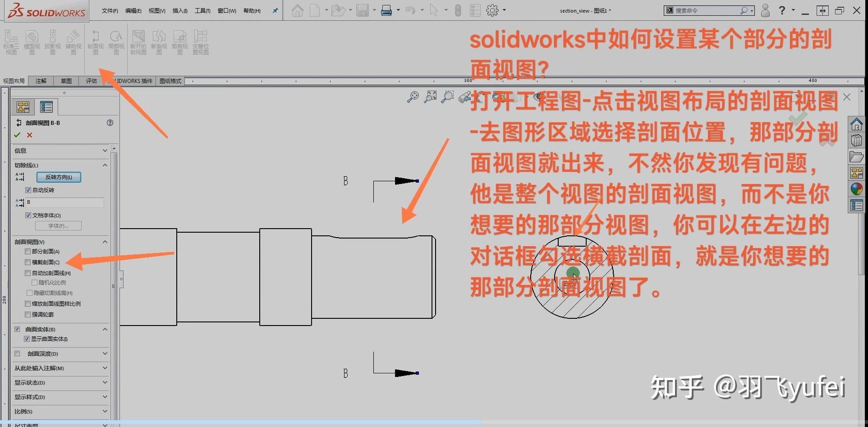Open the FeatureManager tree tab icon
This screenshot has width=868, height=427.
pyautogui.click(x=23, y=107)
